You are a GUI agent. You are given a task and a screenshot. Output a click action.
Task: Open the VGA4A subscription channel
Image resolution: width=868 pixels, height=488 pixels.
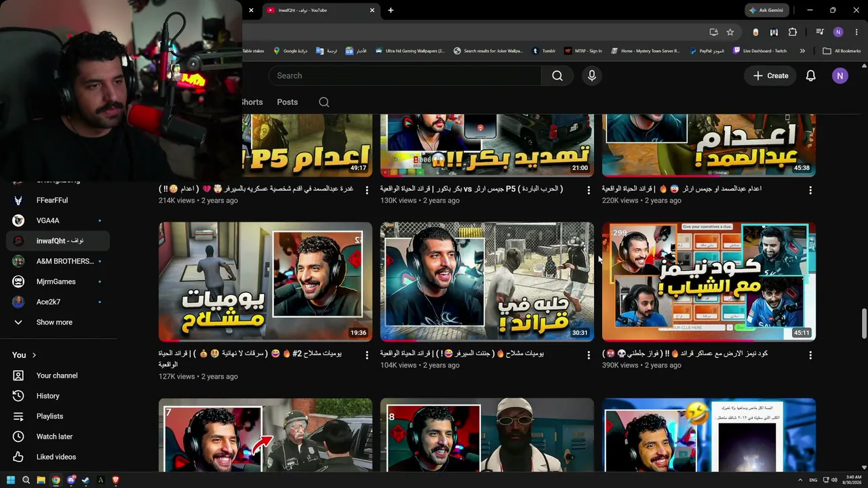point(58,220)
